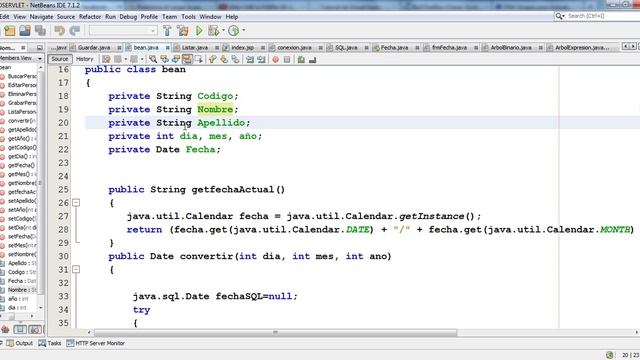Toggle Rectangular Selection in editor toolbar

(x=198, y=60)
